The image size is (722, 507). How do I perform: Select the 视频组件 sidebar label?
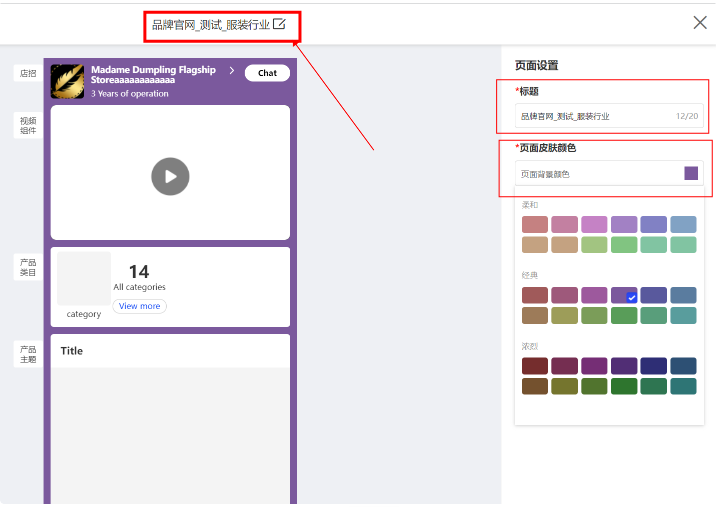pos(28,125)
